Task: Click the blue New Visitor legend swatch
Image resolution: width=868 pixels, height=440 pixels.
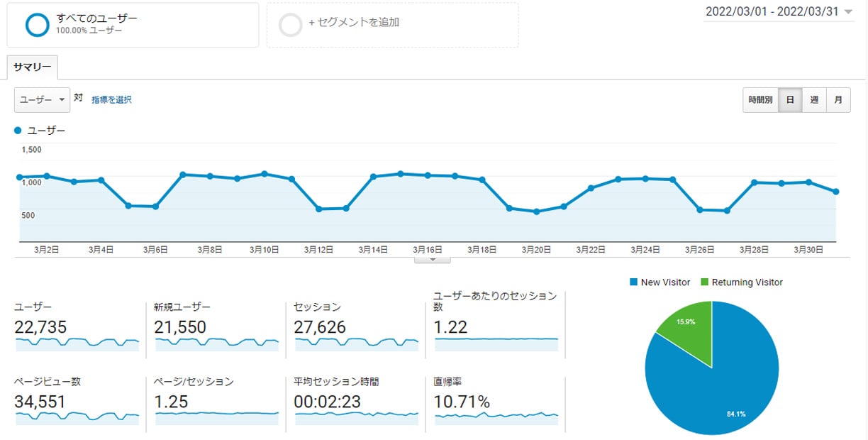Action: pyautogui.click(x=633, y=282)
